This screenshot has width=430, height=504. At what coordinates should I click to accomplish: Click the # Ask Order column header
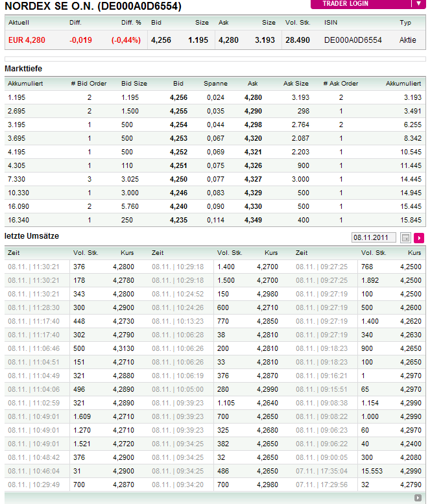click(340, 84)
